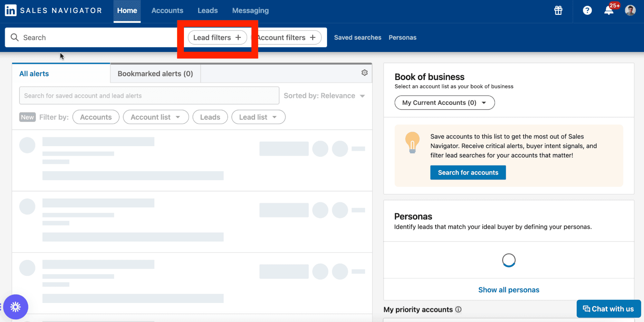Open Show all personas
Screen dimensions: 644x322
[508, 289]
